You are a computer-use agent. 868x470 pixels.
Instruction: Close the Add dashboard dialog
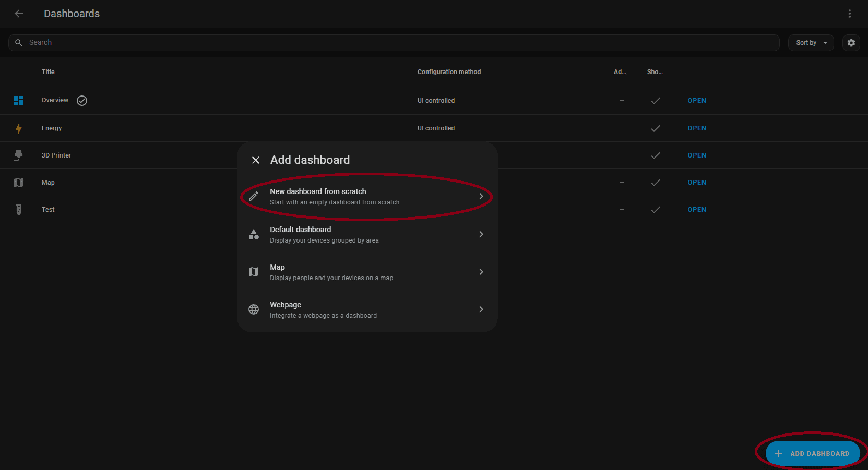256,160
